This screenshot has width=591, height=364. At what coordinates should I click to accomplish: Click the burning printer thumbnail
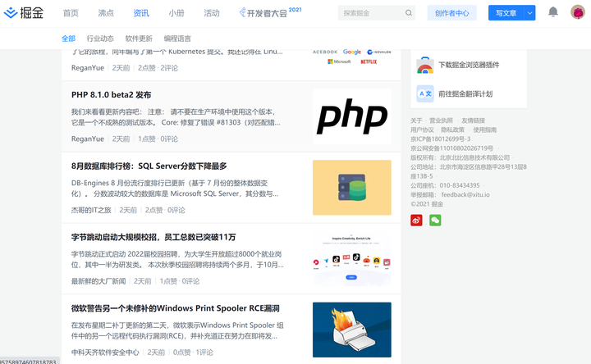(x=352, y=330)
